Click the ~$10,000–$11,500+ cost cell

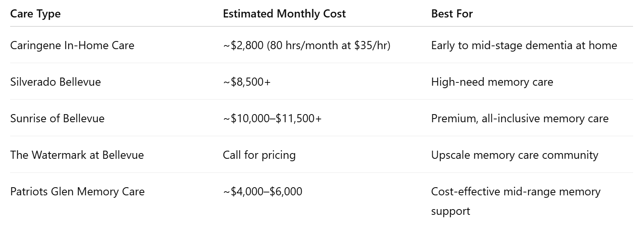(272, 118)
